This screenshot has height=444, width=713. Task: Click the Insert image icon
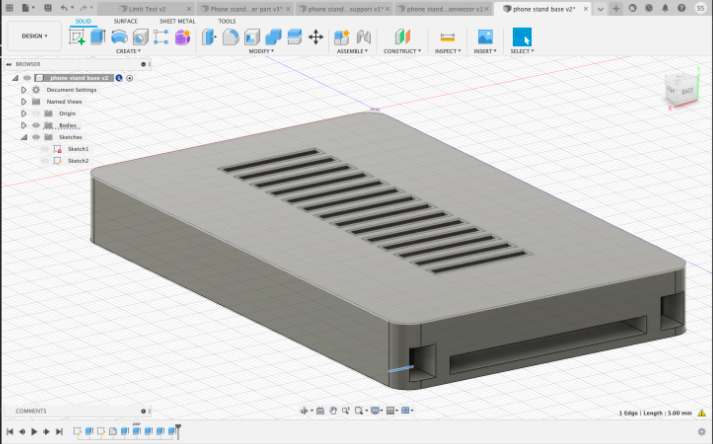tap(485, 37)
